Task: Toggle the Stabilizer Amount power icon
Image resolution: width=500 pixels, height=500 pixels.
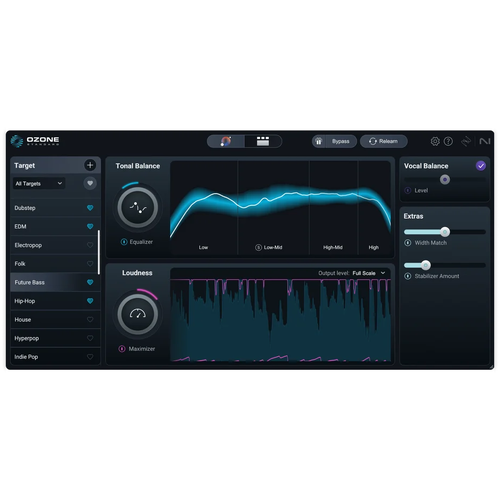Action: click(x=408, y=276)
